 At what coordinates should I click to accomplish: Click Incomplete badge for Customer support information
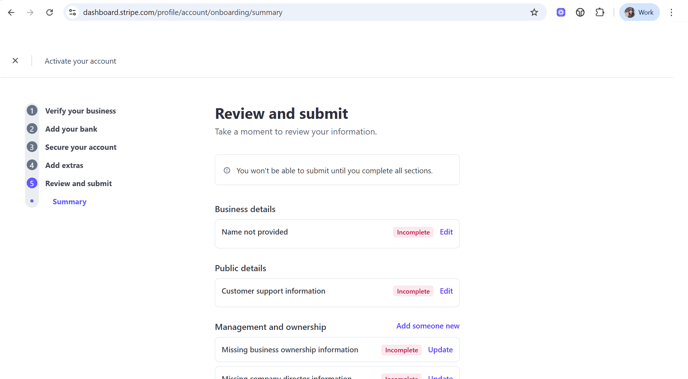tap(413, 291)
